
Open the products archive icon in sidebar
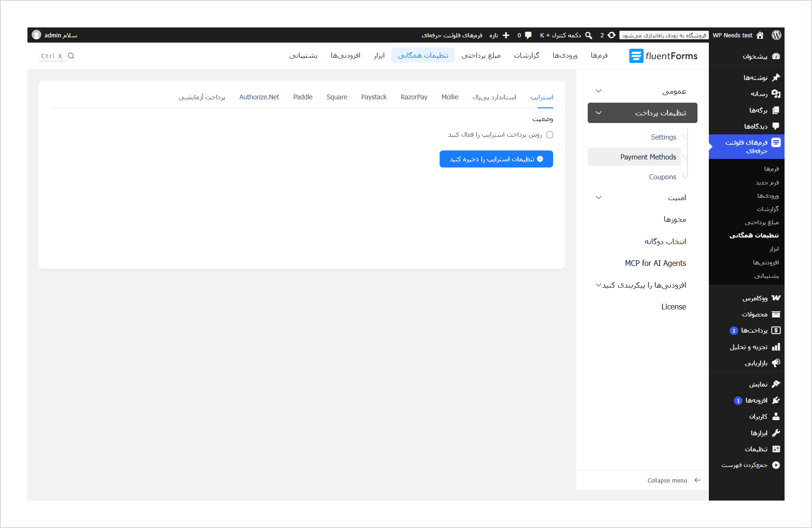tap(776, 314)
